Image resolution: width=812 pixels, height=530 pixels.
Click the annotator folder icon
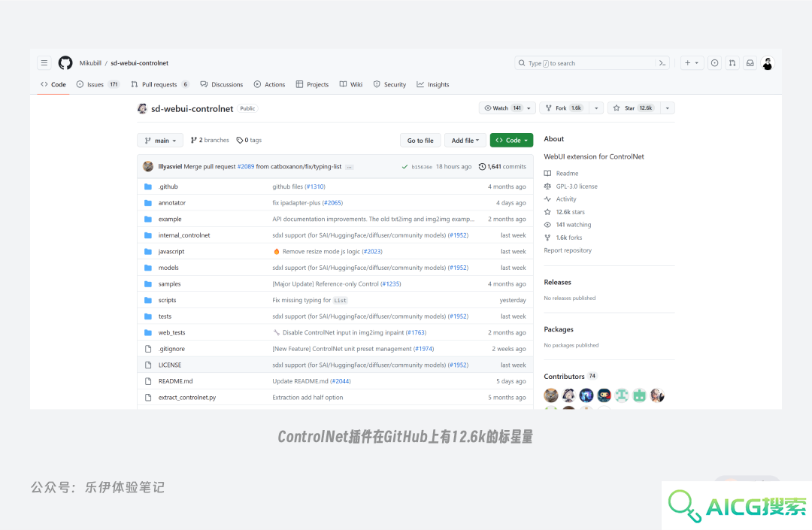pyautogui.click(x=148, y=203)
